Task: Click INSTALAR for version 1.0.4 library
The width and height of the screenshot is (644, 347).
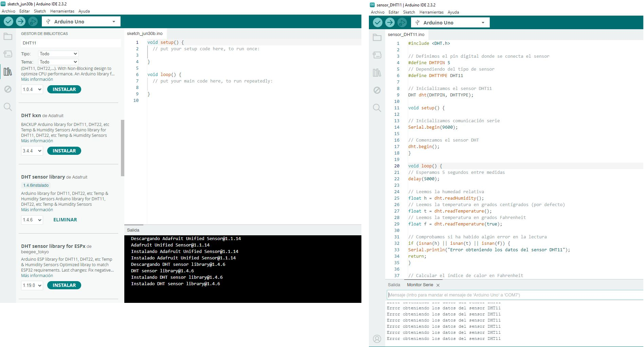Action: 64,89
